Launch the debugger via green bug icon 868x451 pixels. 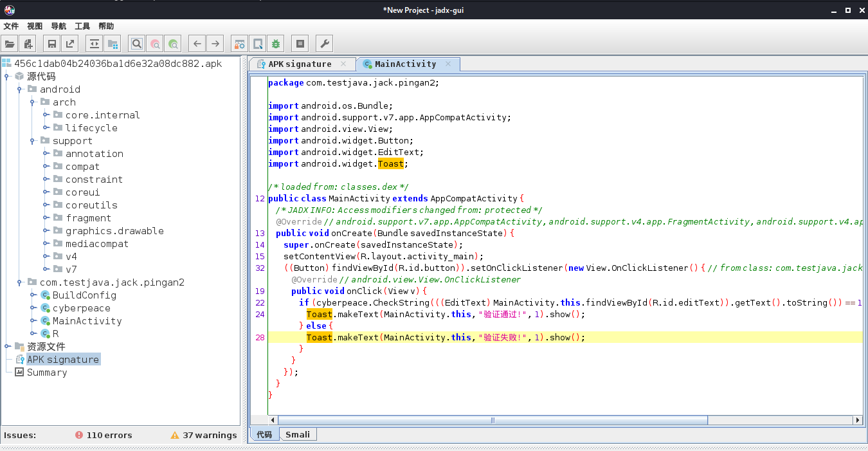(x=276, y=44)
